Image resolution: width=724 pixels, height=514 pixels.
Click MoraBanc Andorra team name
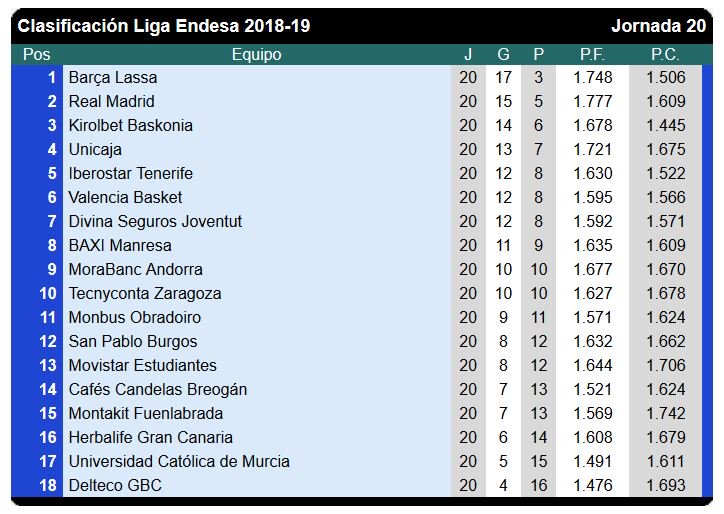(x=135, y=269)
